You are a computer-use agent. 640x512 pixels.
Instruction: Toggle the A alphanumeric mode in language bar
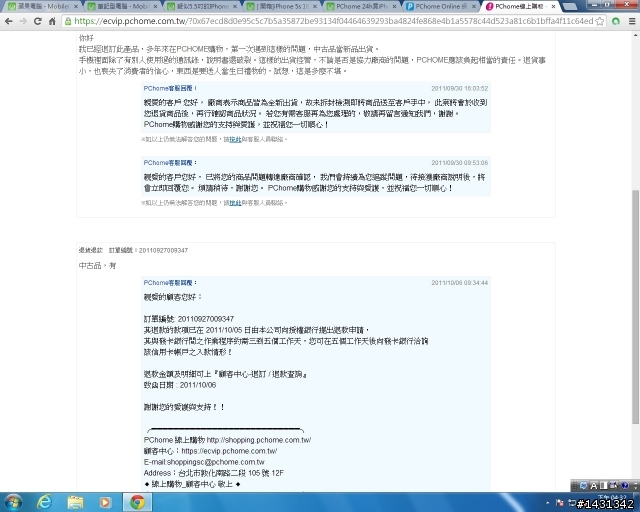594,485
